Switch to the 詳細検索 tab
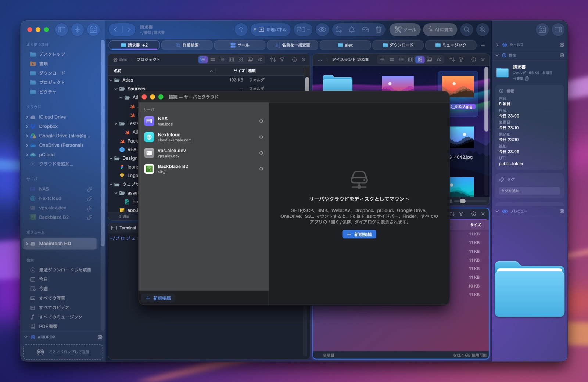This screenshot has width=588, height=382. click(x=187, y=45)
